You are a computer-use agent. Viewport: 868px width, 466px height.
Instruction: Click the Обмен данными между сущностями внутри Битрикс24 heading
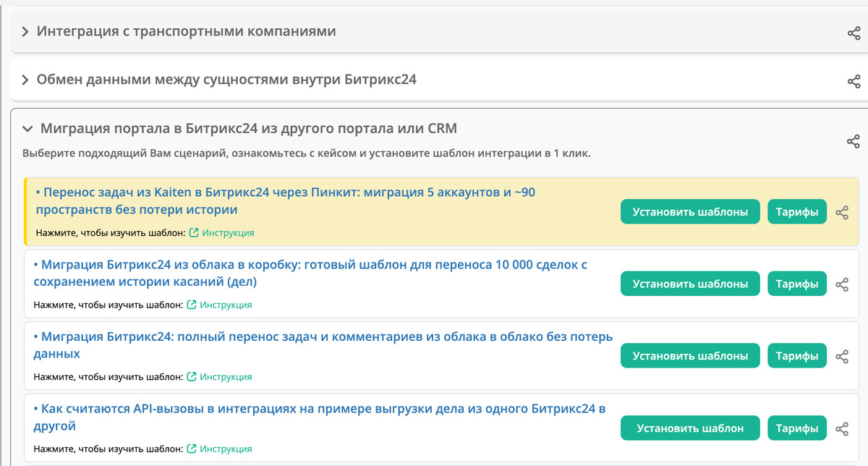click(x=226, y=80)
